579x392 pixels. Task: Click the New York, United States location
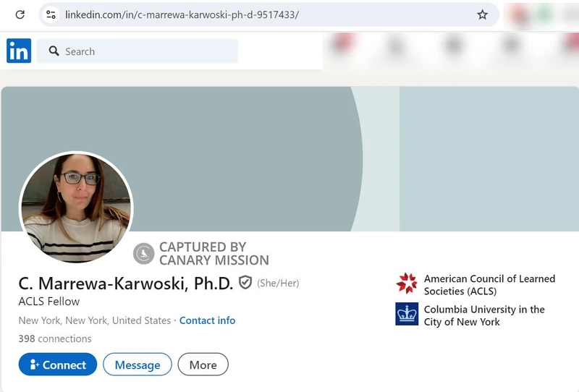pyautogui.click(x=95, y=320)
